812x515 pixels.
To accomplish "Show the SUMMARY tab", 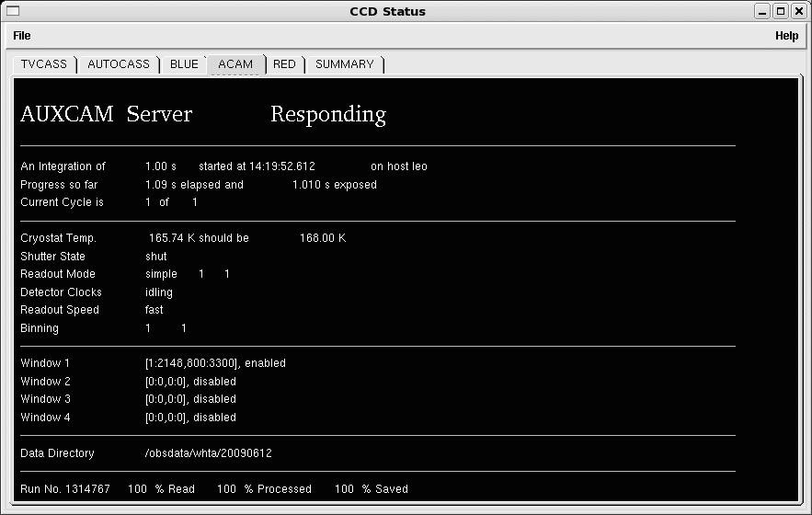I will pyautogui.click(x=345, y=64).
